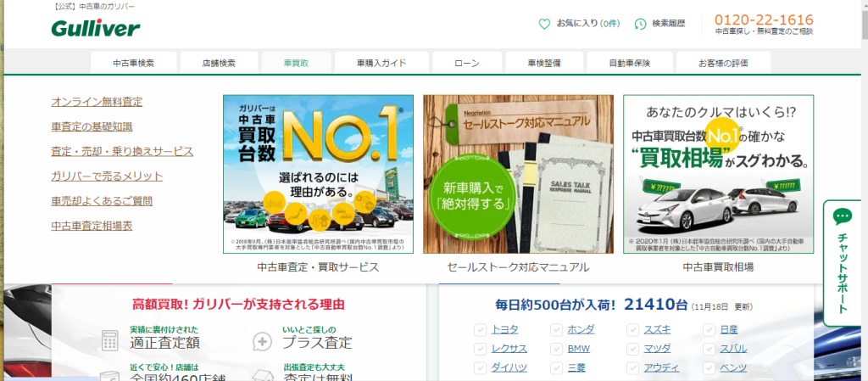Tick the 三菱 checkbox

click(556, 368)
